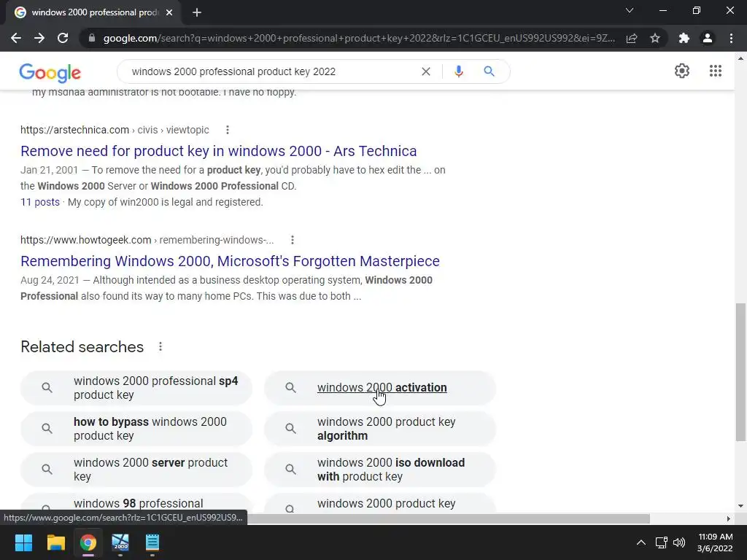This screenshot has height=560, width=747.
Task: Open the Chrome three-dot menu
Action: coord(731,38)
